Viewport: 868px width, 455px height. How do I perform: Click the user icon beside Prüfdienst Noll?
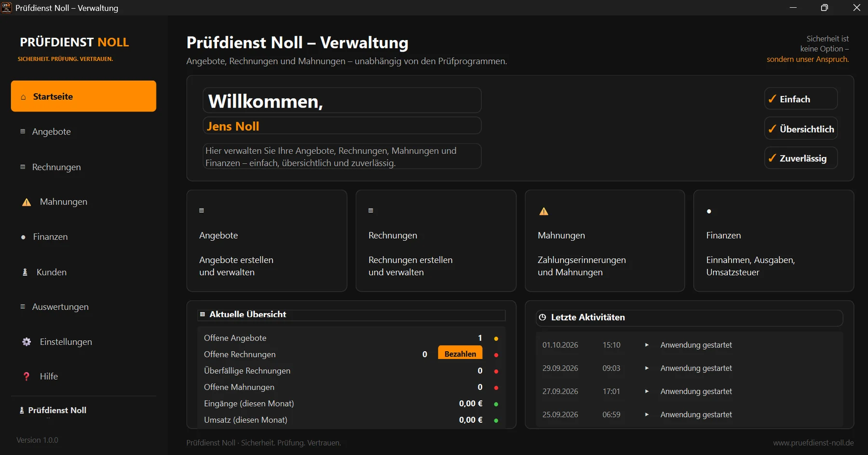pos(22,410)
